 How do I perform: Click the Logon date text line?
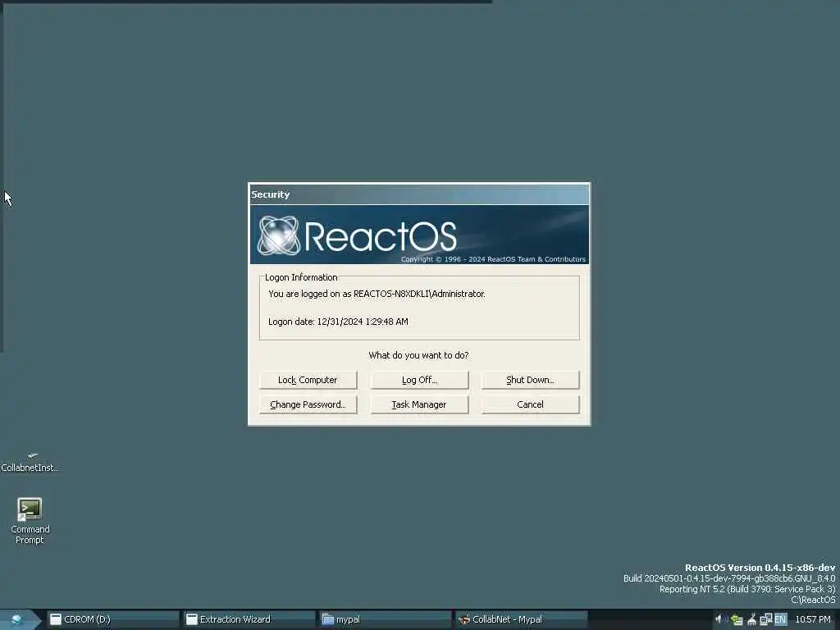[338, 322]
